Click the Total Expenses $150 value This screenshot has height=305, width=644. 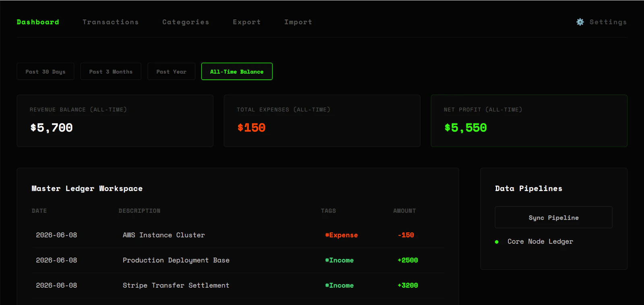pyautogui.click(x=252, y=128)
